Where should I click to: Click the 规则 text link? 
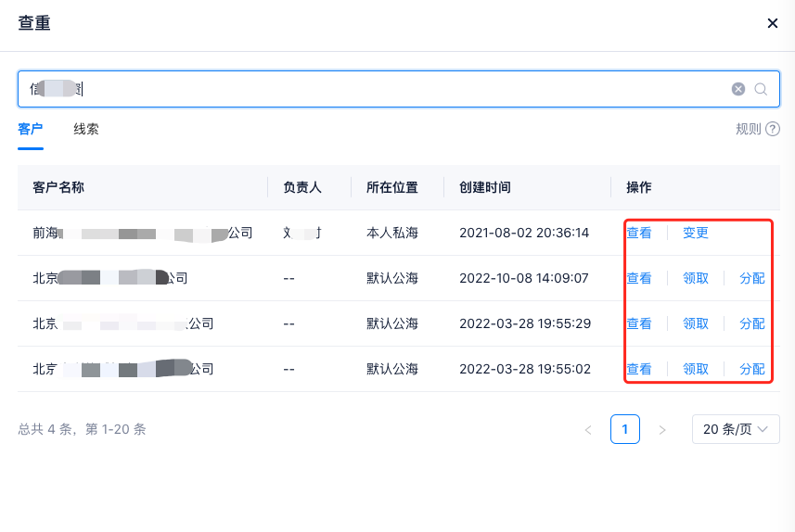[748, 129]
